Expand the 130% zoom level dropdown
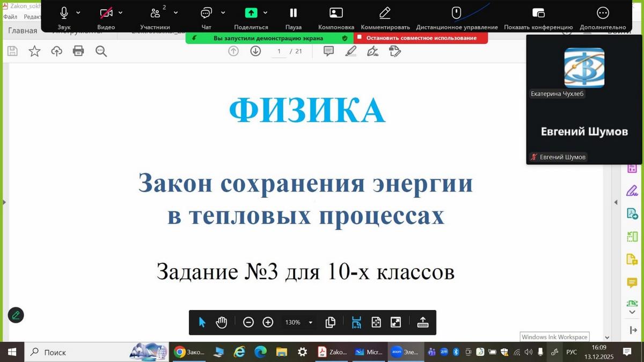The height and width of the screenshot is (362, 644). [310, 322]
